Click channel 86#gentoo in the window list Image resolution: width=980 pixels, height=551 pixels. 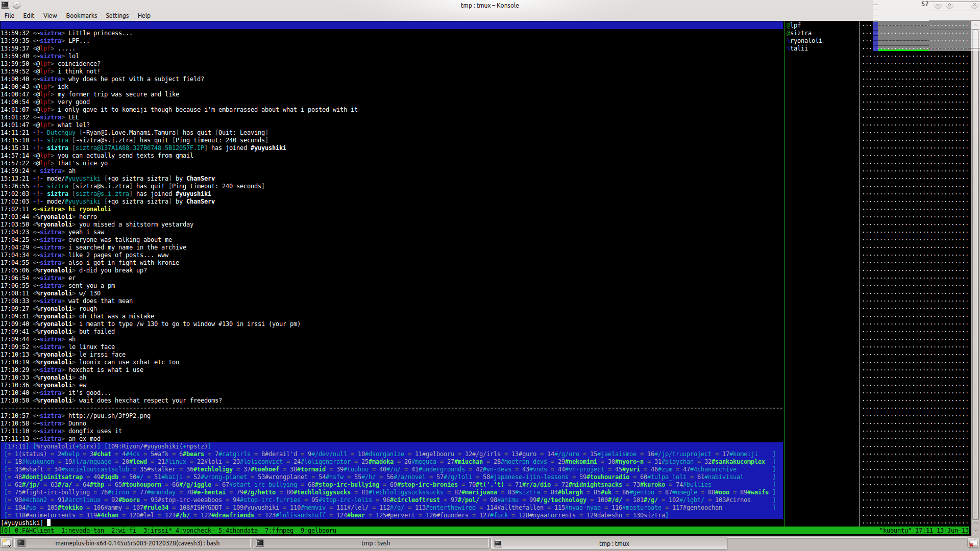coord(639,492)
